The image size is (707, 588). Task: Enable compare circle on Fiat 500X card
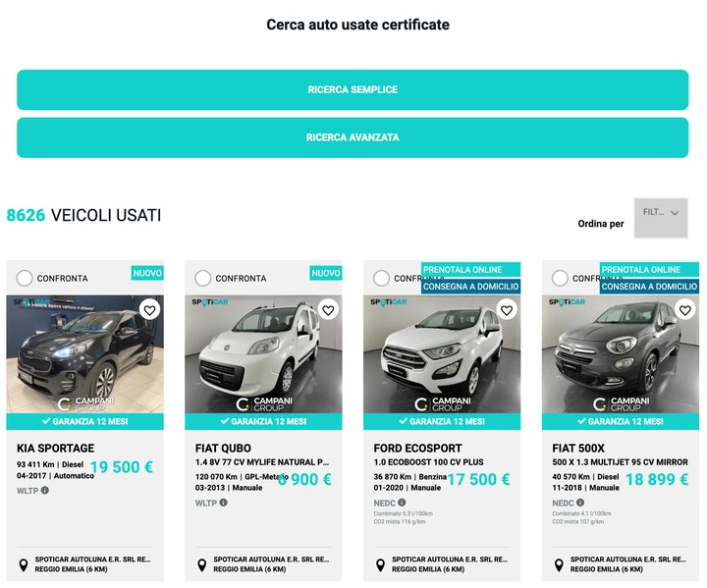(x=560, y=278)
